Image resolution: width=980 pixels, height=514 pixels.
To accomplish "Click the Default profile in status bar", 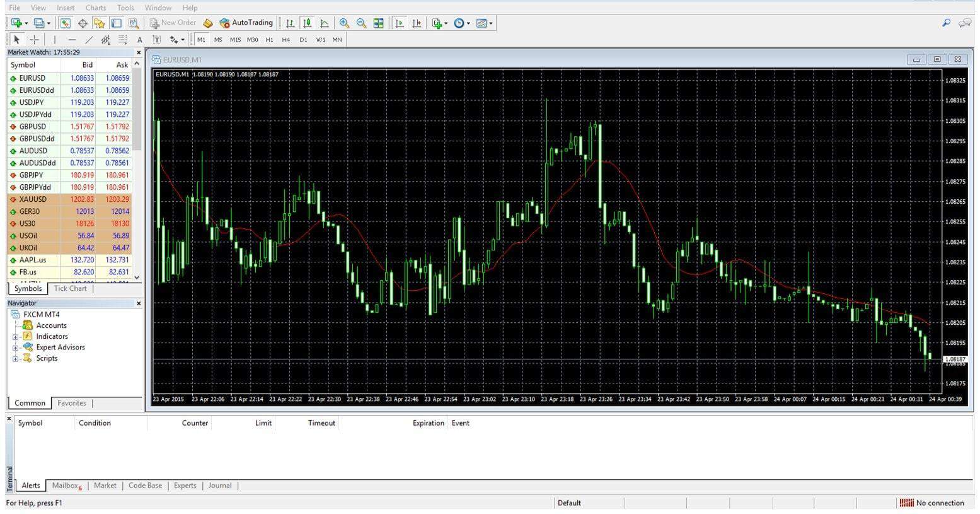I will [569, 503].
